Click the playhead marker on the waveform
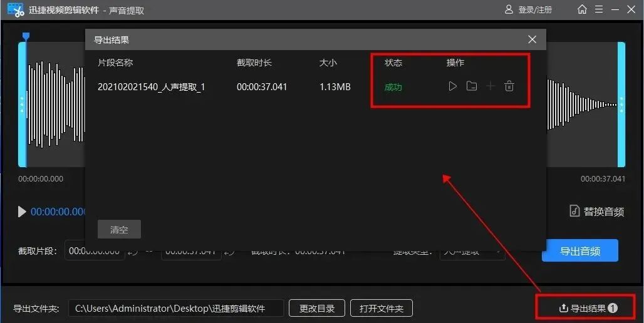 coord(26,36)
